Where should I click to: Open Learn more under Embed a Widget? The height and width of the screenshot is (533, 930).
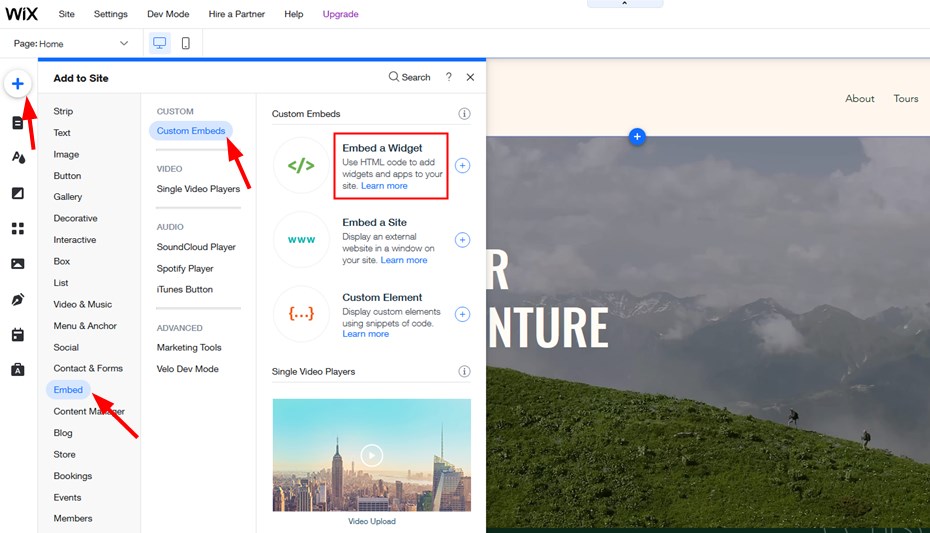click(384, 186)
